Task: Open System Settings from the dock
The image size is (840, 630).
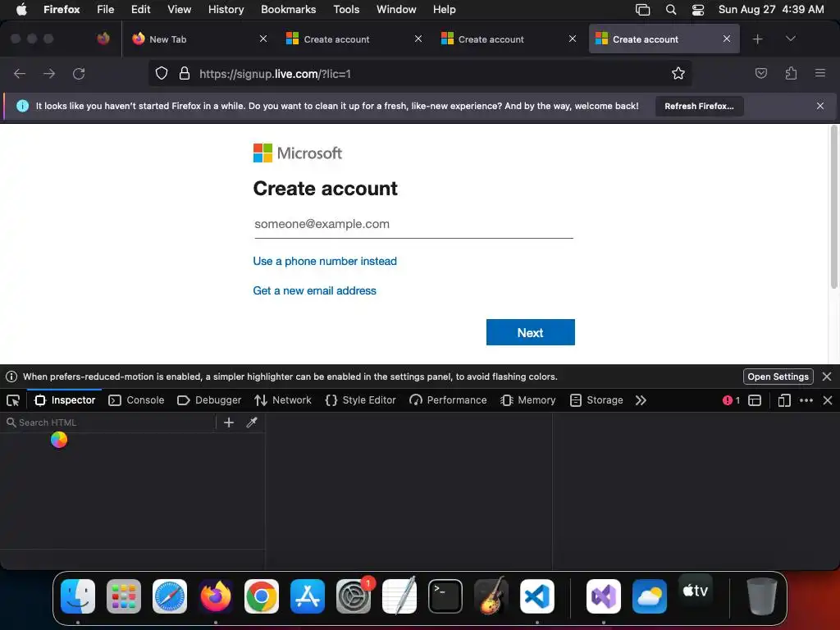Action: [x=354, y=596]
